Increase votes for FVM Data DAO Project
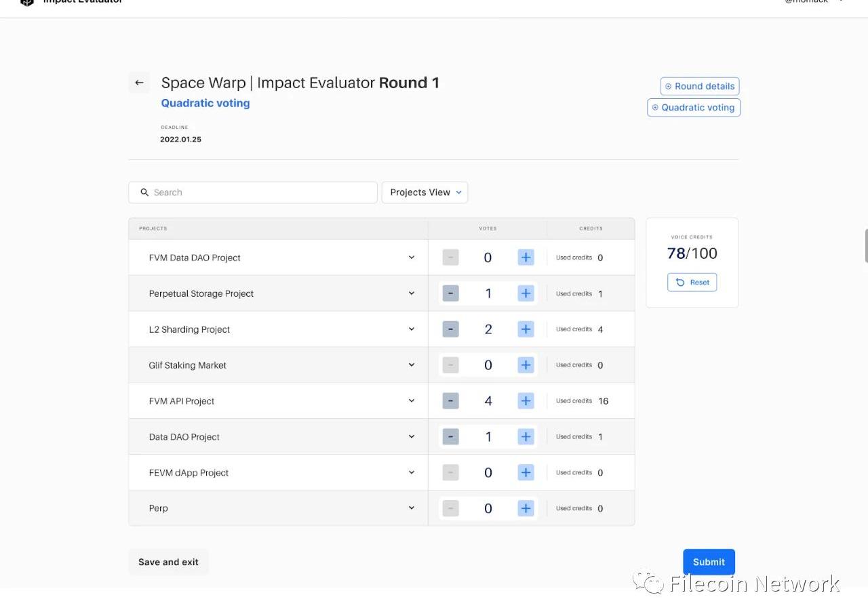868x599 pixels. 526,257
